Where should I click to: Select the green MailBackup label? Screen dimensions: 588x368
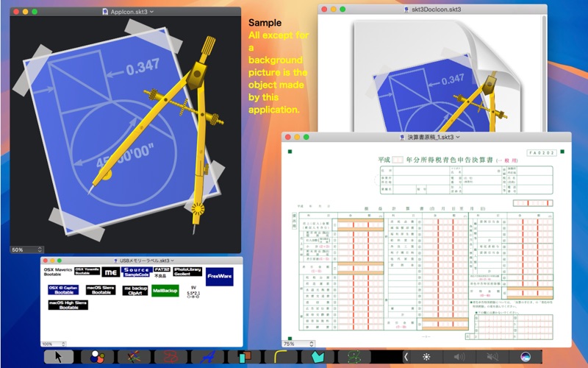pos(165,291)
